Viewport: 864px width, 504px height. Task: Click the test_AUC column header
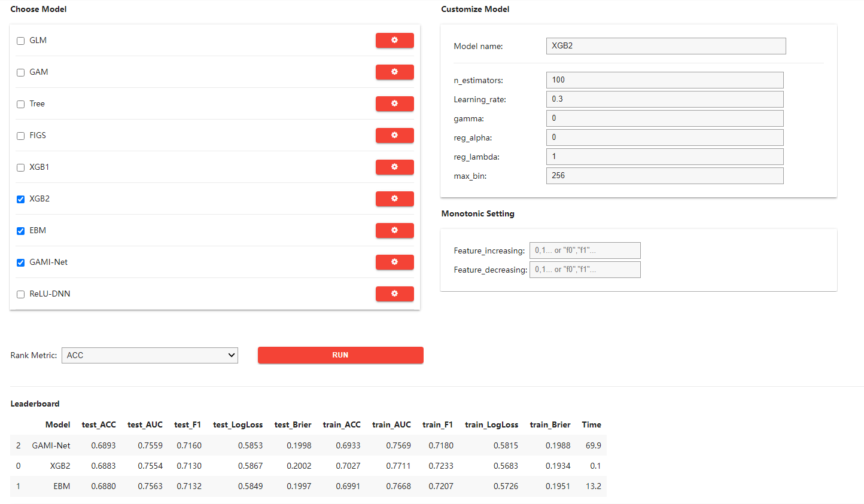click(x=145, y=424)
